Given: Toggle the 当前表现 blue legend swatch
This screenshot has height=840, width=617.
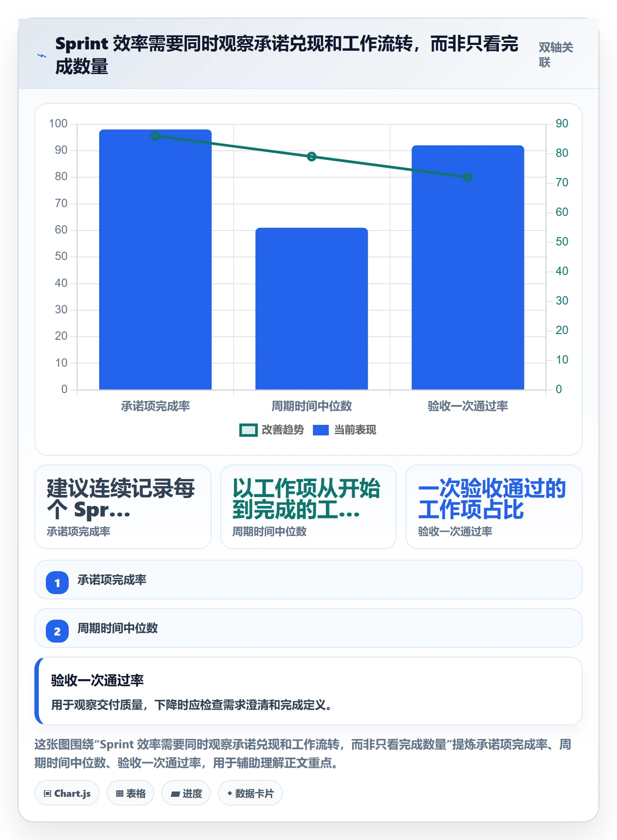Looking at the screenshot, I should [x=321, y=430].
